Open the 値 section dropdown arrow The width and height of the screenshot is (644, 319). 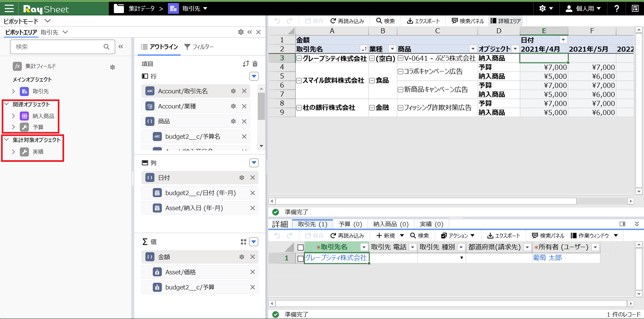pos(254,242)
